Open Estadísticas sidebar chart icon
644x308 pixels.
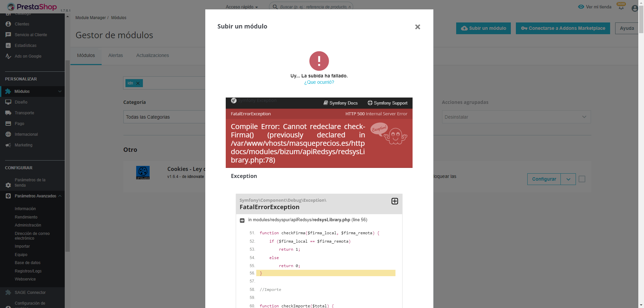pos(8,46)
